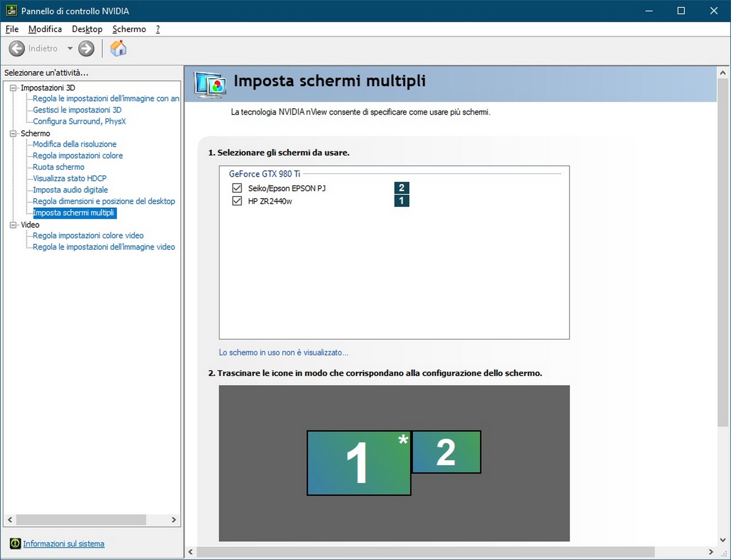Click vertical scrollbar up arrow in main panel
This screenshot has width=731, height=560.
[x=723, y=73]
